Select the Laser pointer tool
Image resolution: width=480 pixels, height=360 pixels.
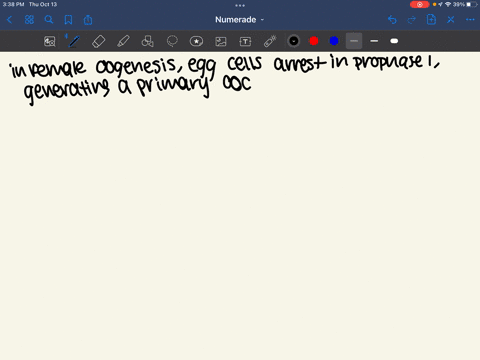pyautogui.click(x=270, y=41)
